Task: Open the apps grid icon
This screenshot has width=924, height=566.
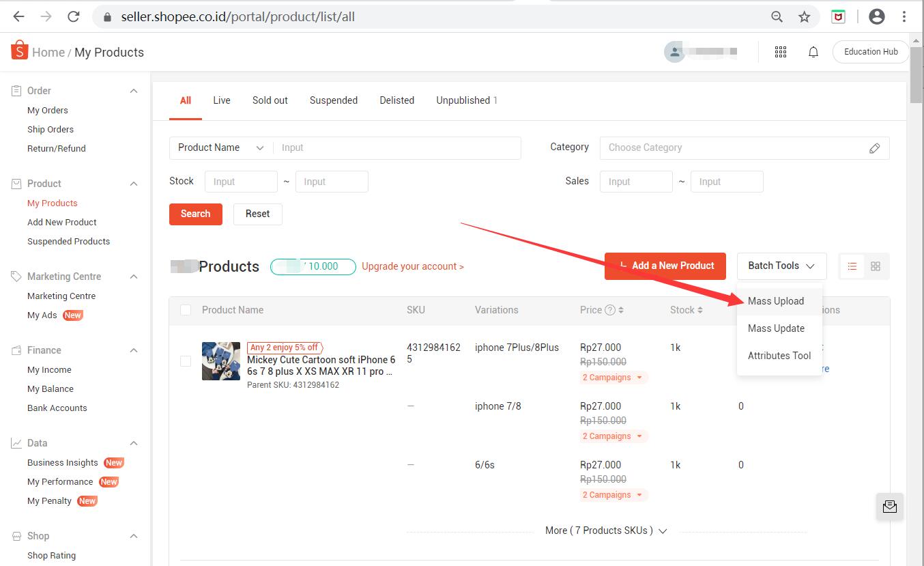Action: pos(781,52)
